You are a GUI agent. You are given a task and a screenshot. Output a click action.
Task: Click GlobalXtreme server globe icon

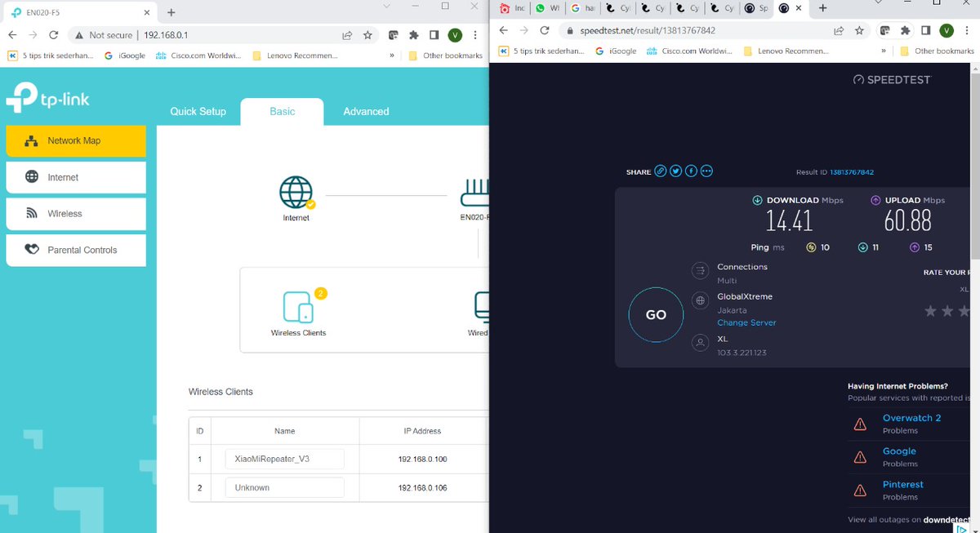click(700, 301)
